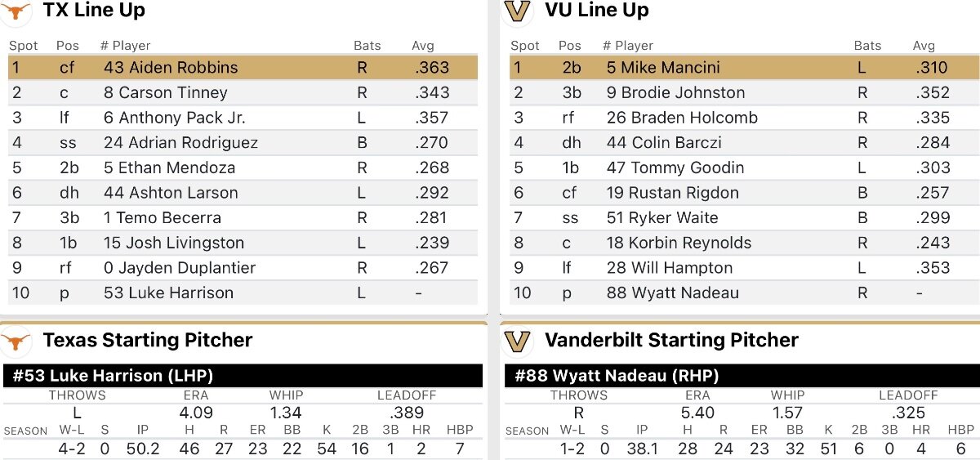Click the Avg column header in TX lineup
The image size is (980, 460).
pyautogui.click(x=423, y=46)
